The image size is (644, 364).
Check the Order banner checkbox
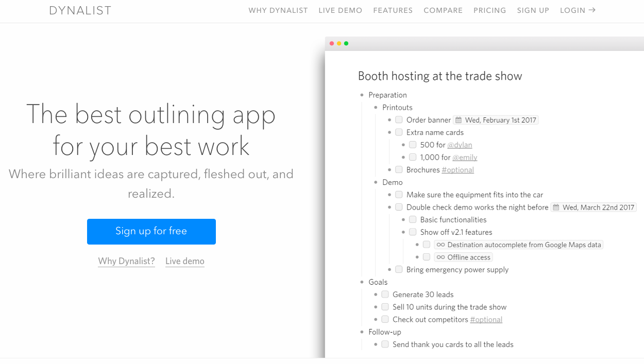click(399, 120)
